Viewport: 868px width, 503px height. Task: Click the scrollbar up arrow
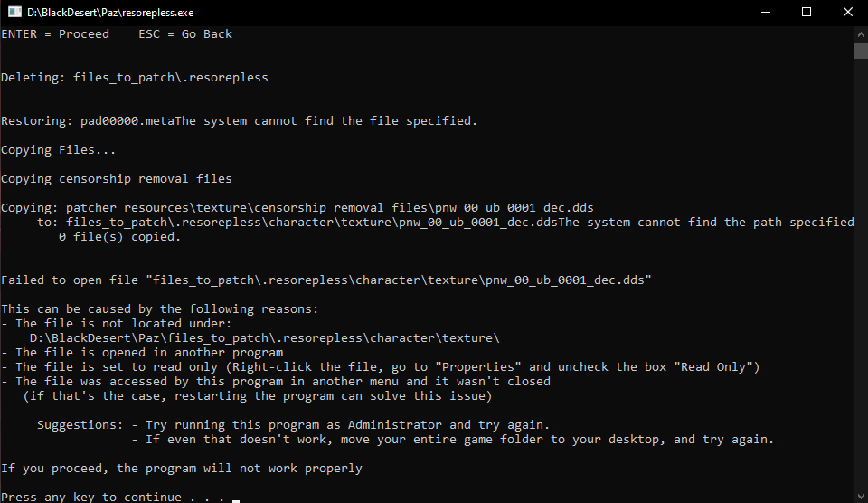[861, 33]
